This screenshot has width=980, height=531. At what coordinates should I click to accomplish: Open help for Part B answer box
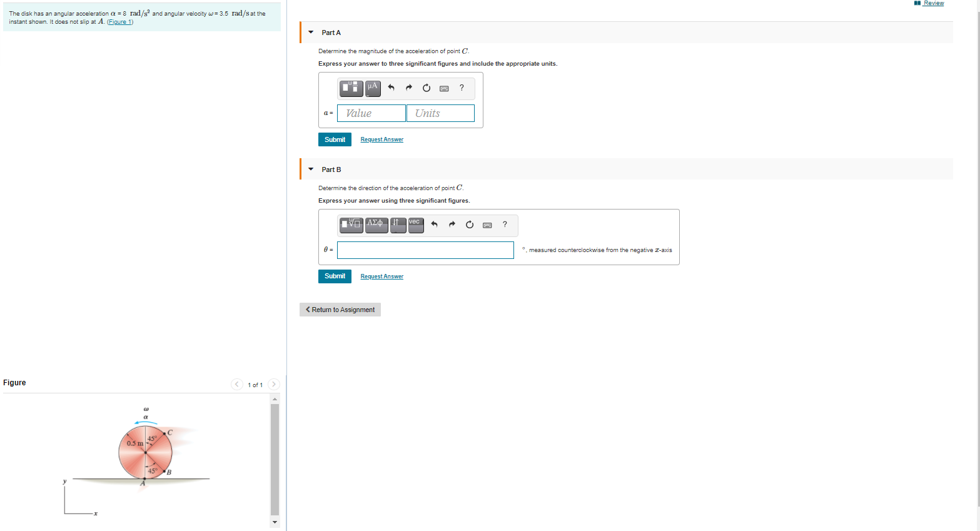point(505,225)
